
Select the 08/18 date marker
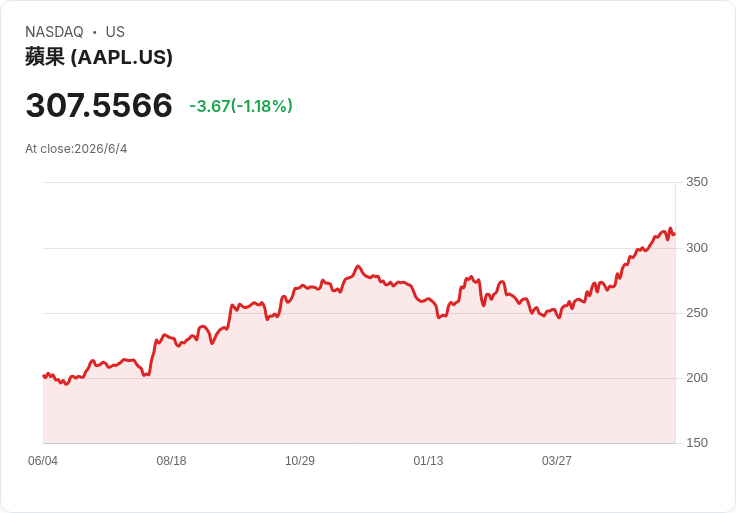click(x=171, y=460)
